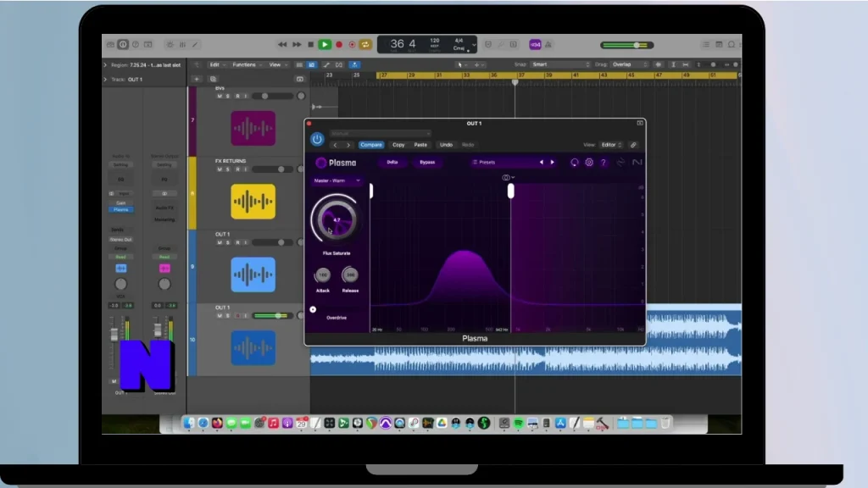
Task: Open the View Editor dropdown
Action: pyautogui.click(x=611, y=145)
